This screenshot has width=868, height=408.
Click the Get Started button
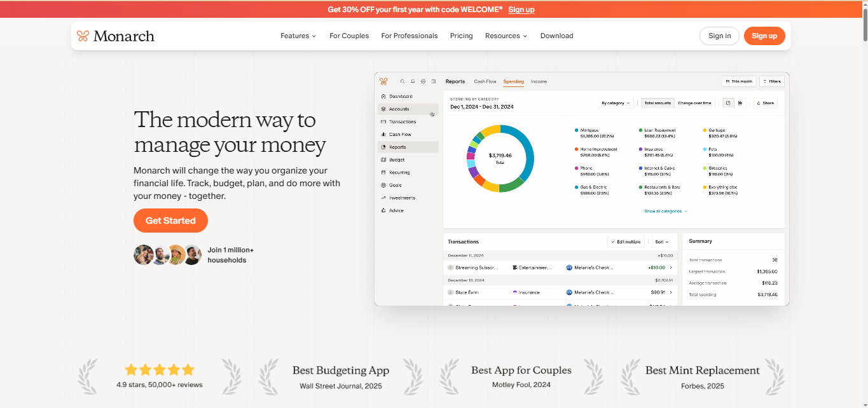pos(170,221)
